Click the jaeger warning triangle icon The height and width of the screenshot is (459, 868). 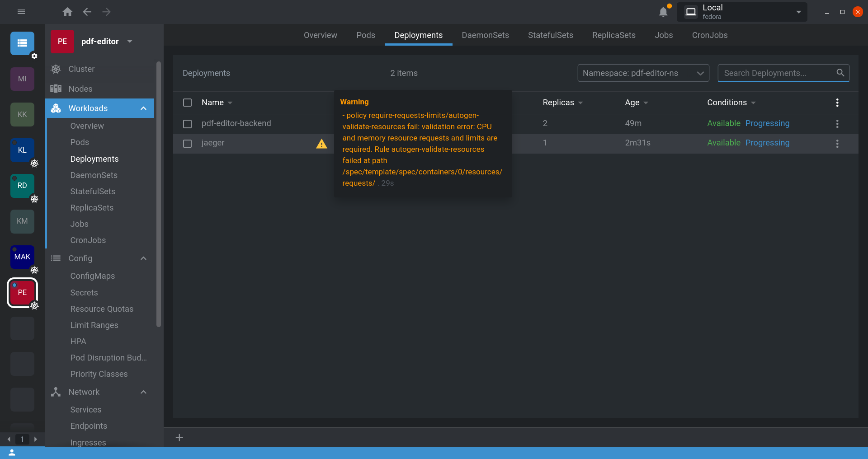click(x=321, y=144)
